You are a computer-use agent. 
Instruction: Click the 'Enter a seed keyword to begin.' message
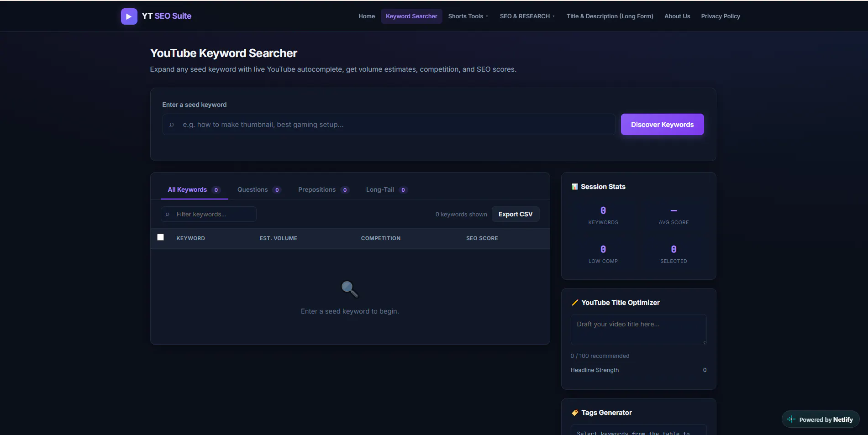350,311
